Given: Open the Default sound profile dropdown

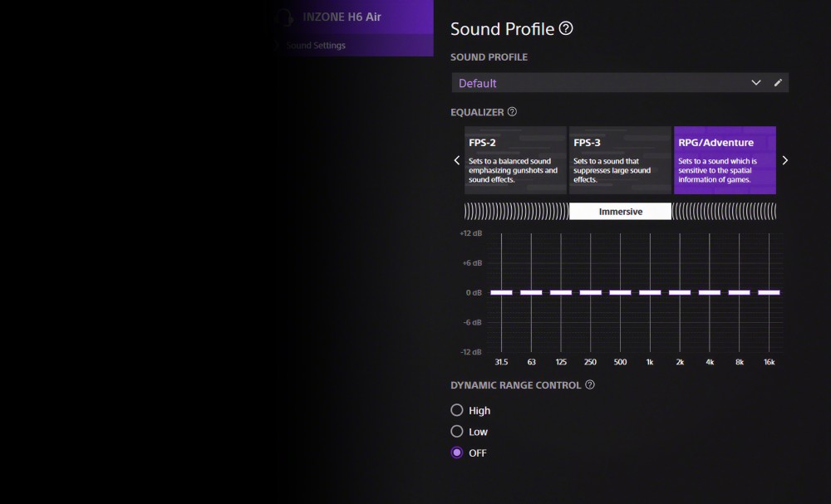Looking at the screenshot, I should (x=598, y=83).
